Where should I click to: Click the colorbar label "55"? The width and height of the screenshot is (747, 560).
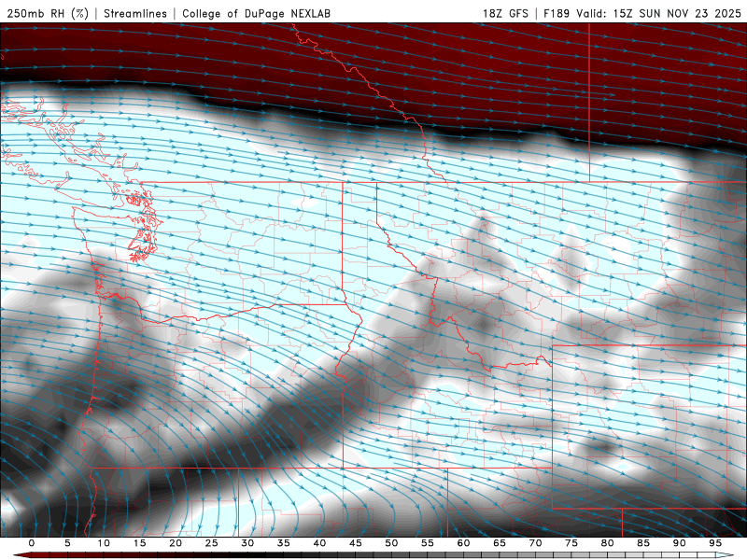tap(428, 543)
